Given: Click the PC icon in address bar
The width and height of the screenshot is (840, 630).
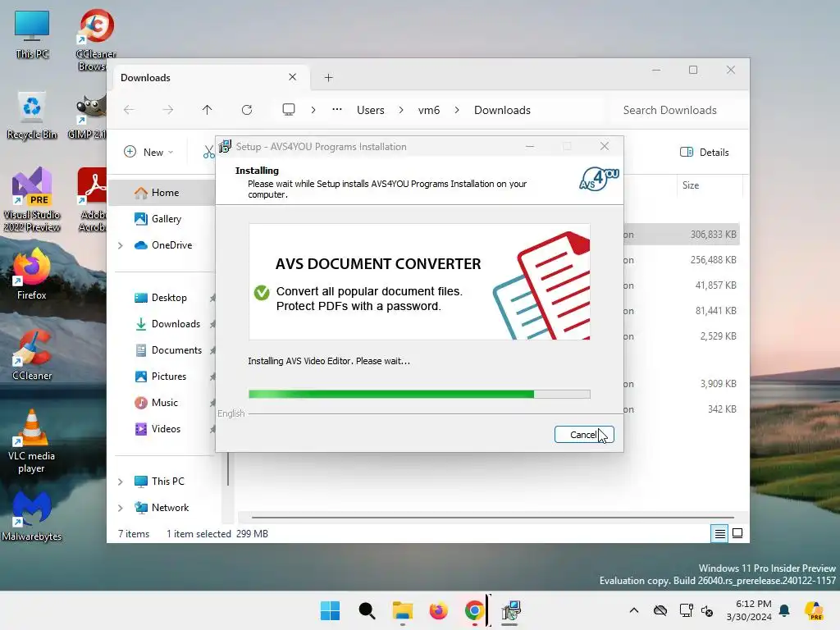Looking at the screenshot, I should pyautogui.click(x=289, y=110).
